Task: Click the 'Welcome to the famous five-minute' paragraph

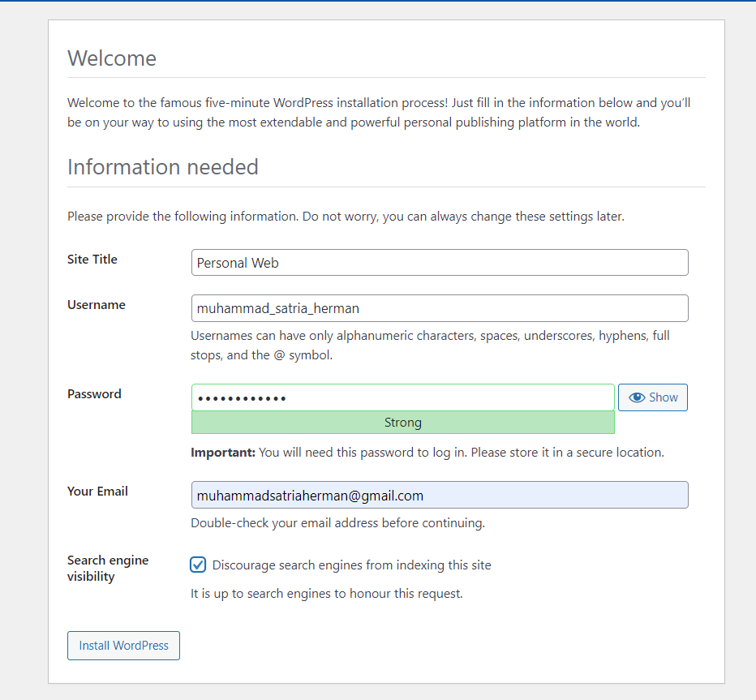Action: pos(379,112)
